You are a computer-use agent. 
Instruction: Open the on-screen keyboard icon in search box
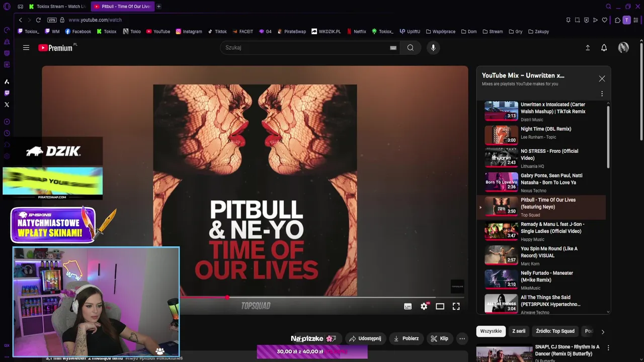click(x=393, y=48)
